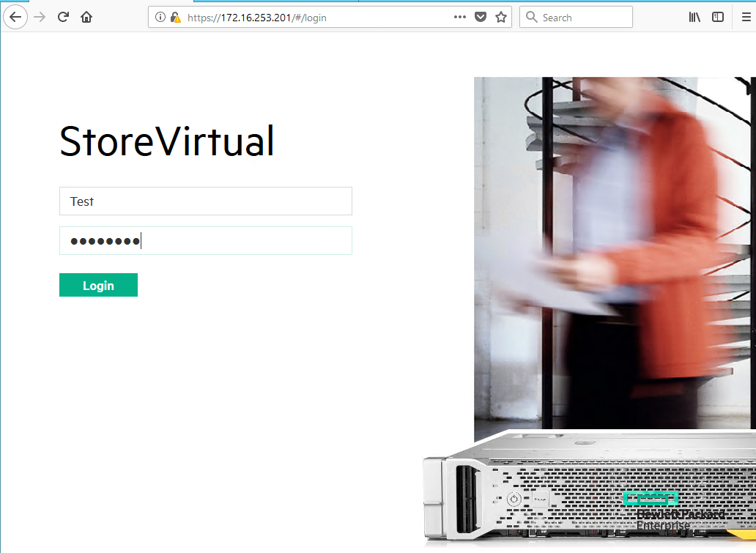Click the masked password field
This screenshot has height=553, width=756.
click(206, 240)
